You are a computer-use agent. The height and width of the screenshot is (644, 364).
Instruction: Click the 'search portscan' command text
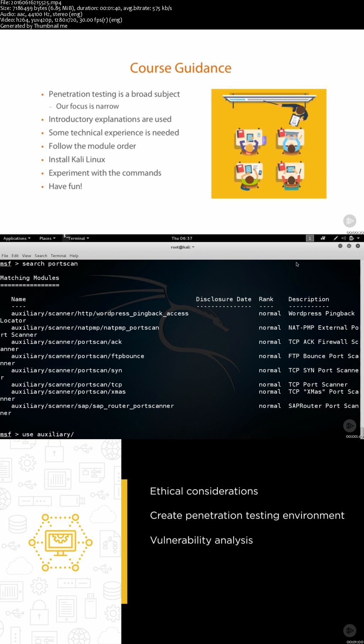[50, 264]
